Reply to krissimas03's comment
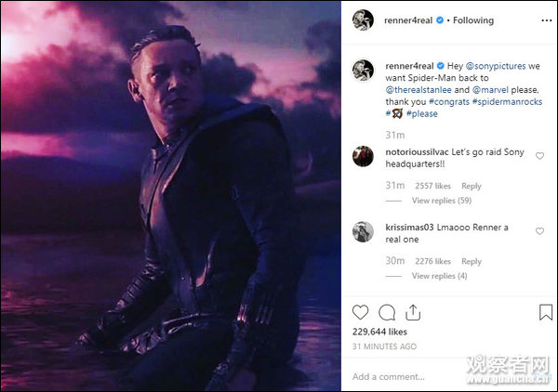The height and width of the screenshot is (392, 558). [472, 262]
